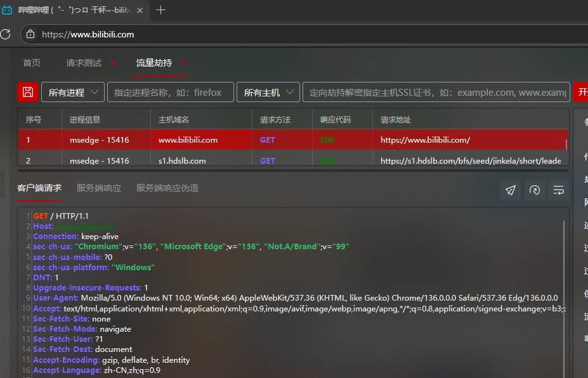Click the red 开 button at top right
Viewport: 588px width, 378px height.
click(582, 91)
